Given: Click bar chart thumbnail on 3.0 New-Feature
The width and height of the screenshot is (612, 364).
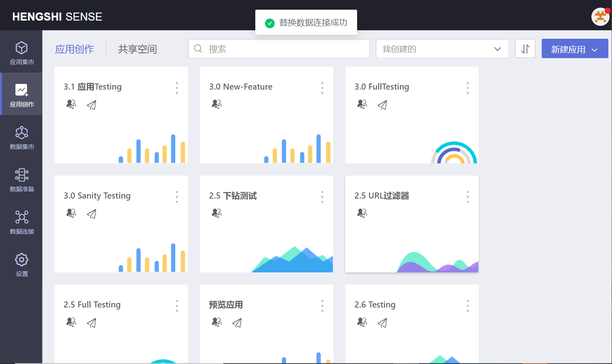Looking at the screenshot, I should coord(297,149).
